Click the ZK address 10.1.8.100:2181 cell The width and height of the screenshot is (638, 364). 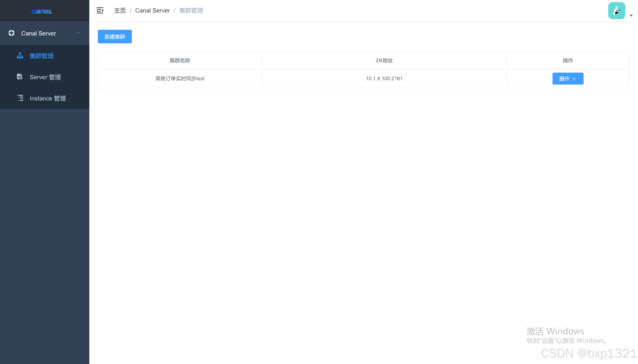pos(384,79)
